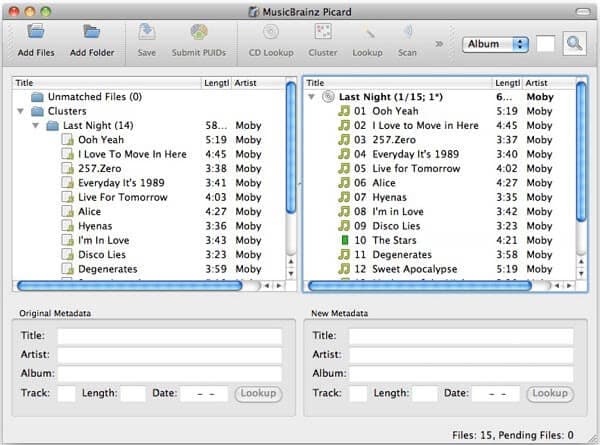Select the '04 Everyday It's 1989' track

point(440,154)
